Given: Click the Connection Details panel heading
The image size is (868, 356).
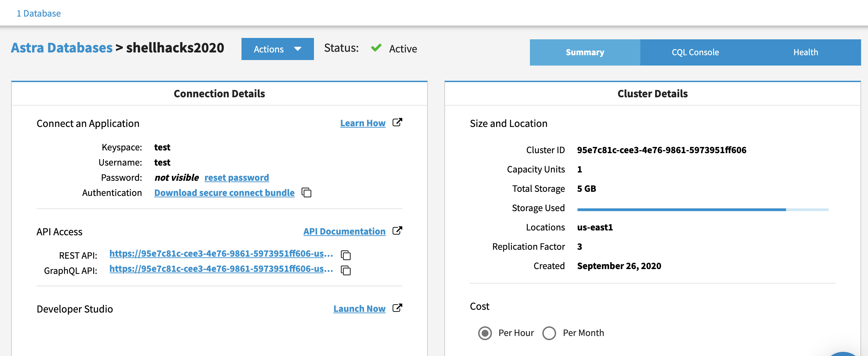Looking at the screenshot, I should pos(219,94).
